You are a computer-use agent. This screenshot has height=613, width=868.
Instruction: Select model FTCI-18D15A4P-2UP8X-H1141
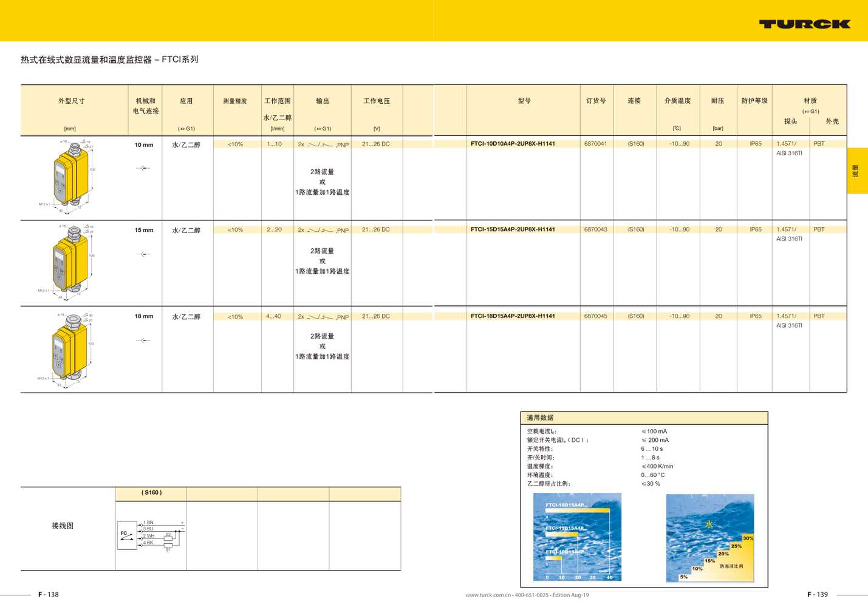513,316
